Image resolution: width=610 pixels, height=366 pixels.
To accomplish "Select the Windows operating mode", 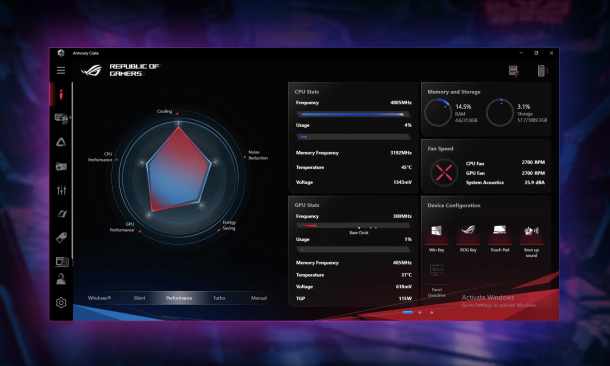I will (x=99, y=298).
